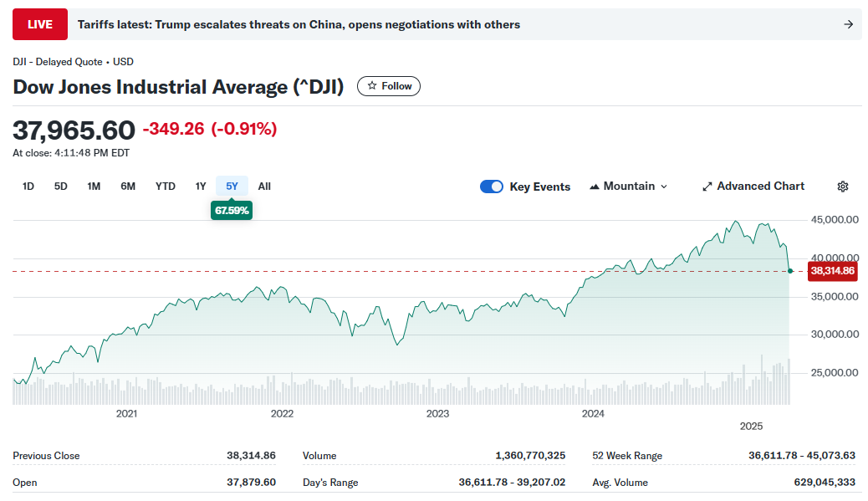Click the Previous Close label
Viewport: 868px width, 501px height.
coord(46,456)
